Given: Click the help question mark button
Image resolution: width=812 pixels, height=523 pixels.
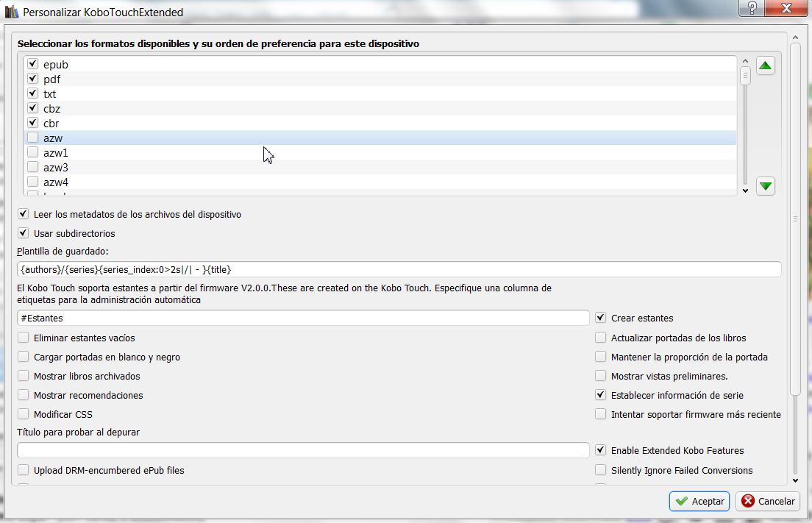Looking at the screenshot, I should coord(752,10).
